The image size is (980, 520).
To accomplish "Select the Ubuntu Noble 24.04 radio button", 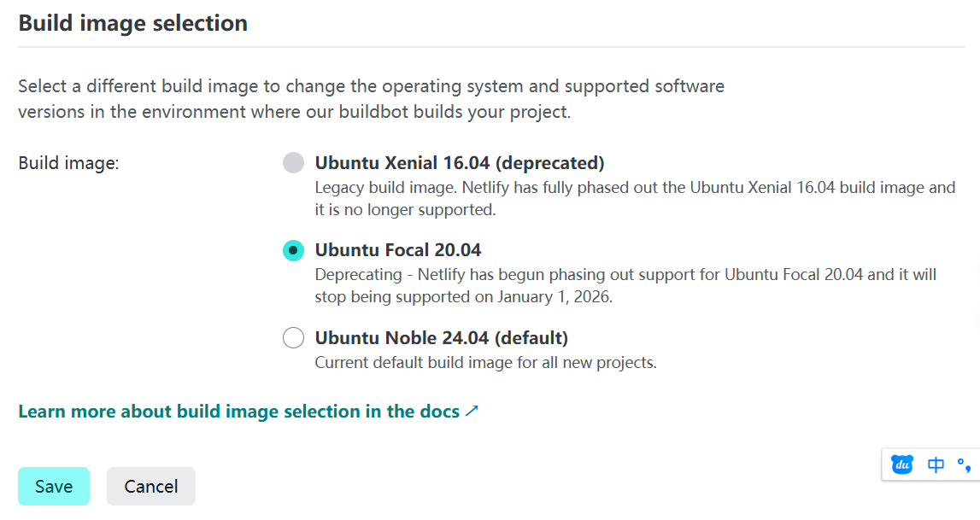I will [293, 337].
